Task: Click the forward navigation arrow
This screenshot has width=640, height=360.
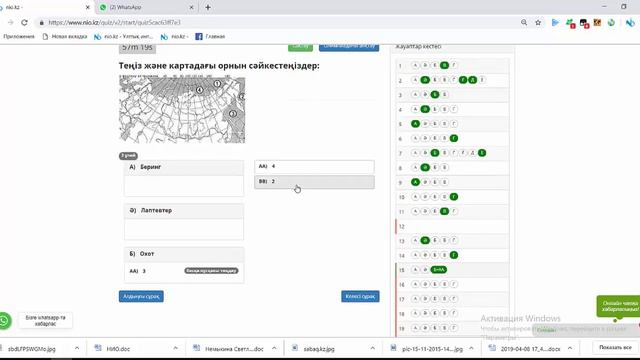Action: [x=11, y=22]
